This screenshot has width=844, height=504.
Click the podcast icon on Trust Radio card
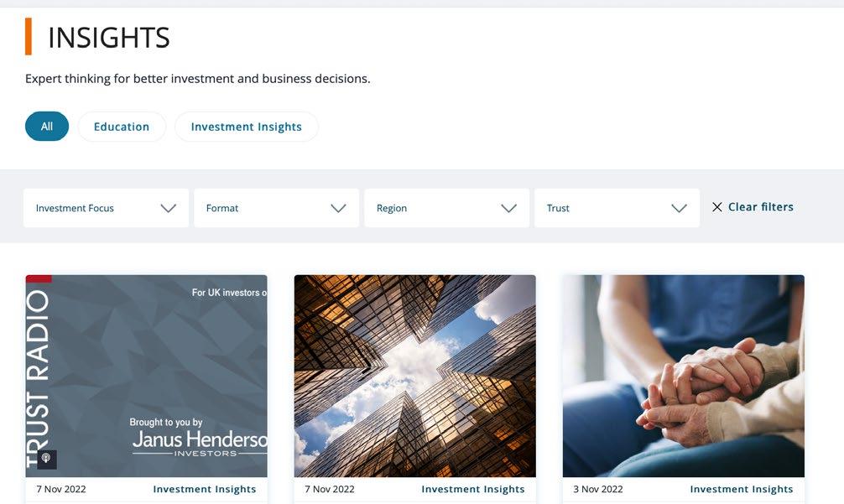coord(46,459)
